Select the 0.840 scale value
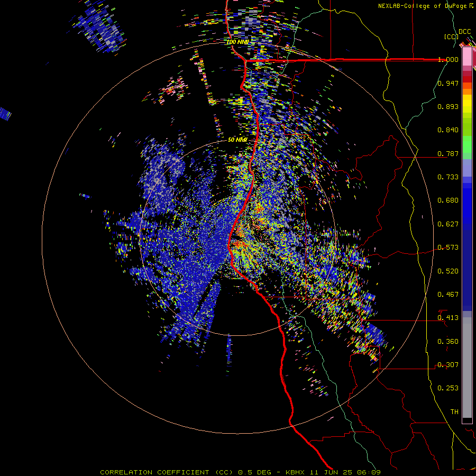This screenshot has height=476, width=476. click(448, 130)
